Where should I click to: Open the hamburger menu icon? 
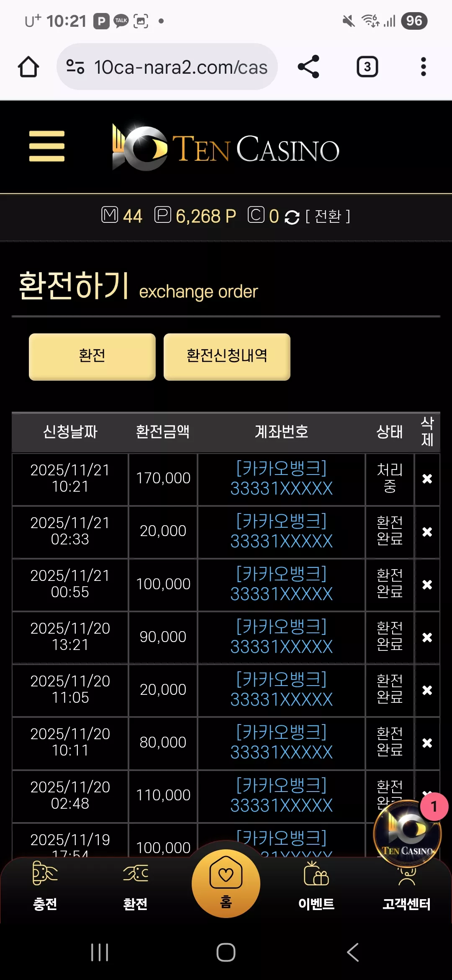47,146
